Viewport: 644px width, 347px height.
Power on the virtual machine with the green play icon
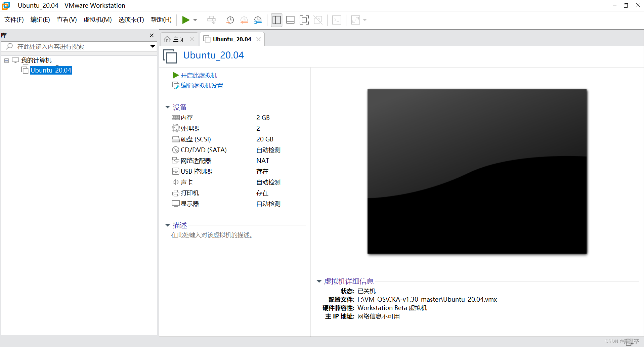click(186, 20)
